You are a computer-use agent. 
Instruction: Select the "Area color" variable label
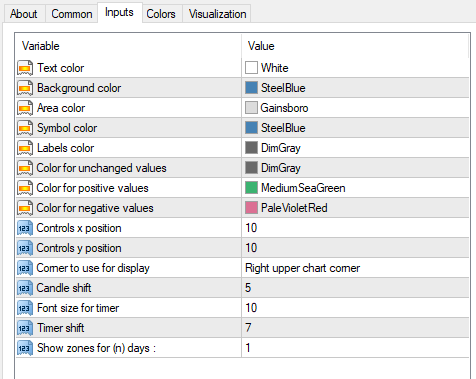tap(61, 108)
